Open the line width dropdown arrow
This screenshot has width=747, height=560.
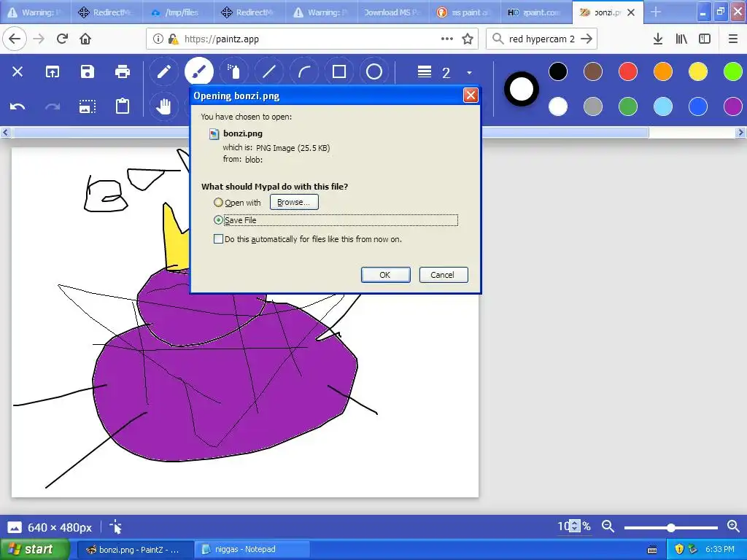point(469,72)
